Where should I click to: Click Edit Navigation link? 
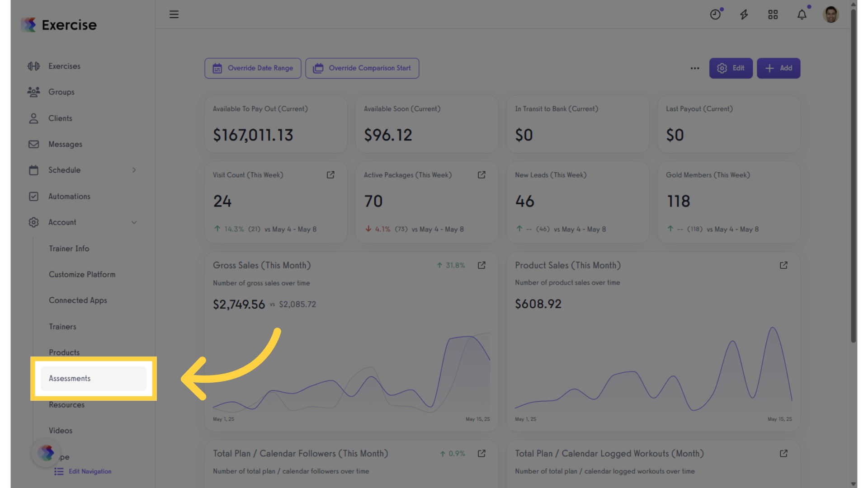[x=83, y=471]
